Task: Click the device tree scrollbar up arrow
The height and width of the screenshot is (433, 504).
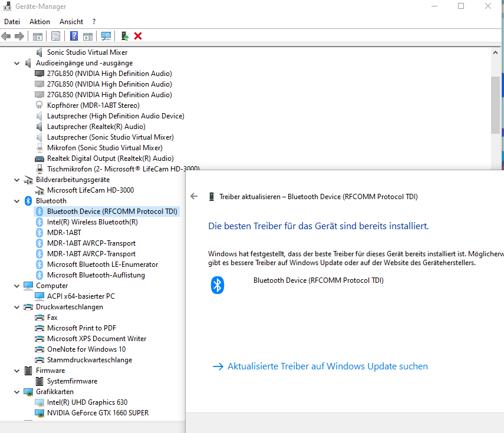Action: (x=495, y=52)
